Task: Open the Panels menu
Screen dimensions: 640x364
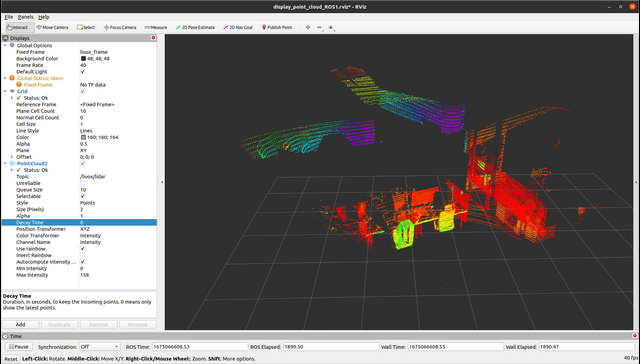Action: pyautogui.click(x=25, y=17)
